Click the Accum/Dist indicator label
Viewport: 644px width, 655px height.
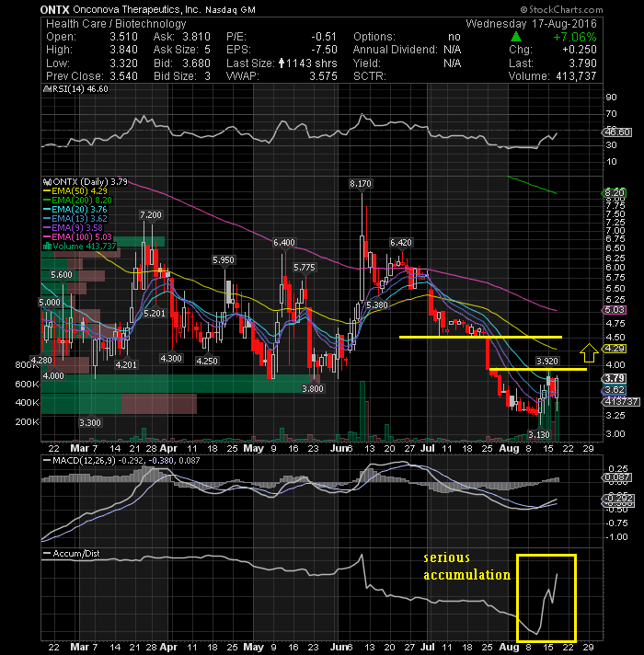point(72,554)
